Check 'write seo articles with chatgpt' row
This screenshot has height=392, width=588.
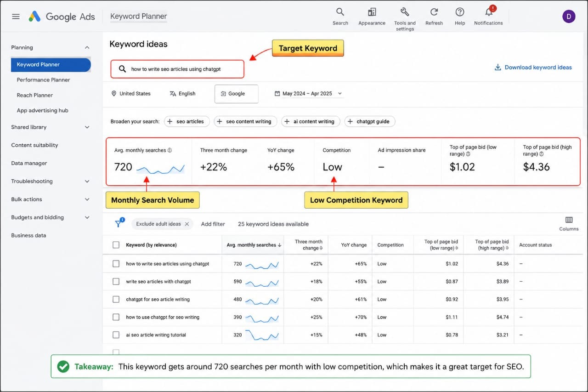[116, 281]
